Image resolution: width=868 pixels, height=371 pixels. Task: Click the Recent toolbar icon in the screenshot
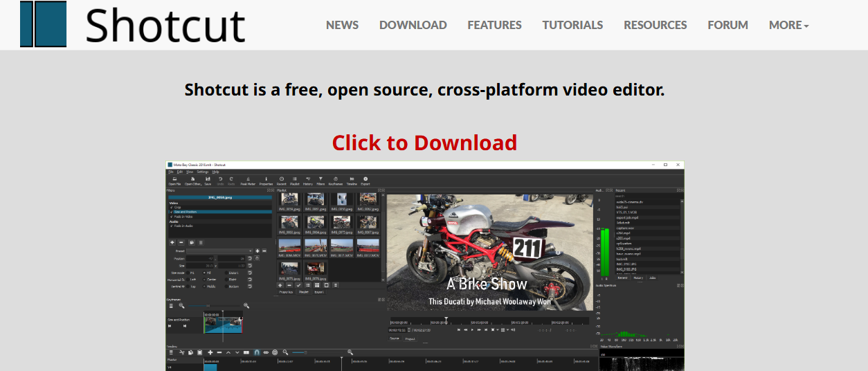282,181
